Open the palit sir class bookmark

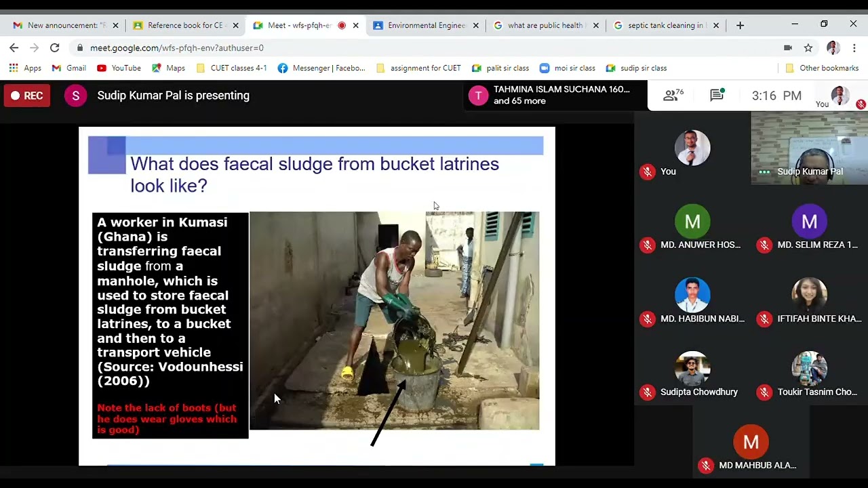(x=500, y=68)
